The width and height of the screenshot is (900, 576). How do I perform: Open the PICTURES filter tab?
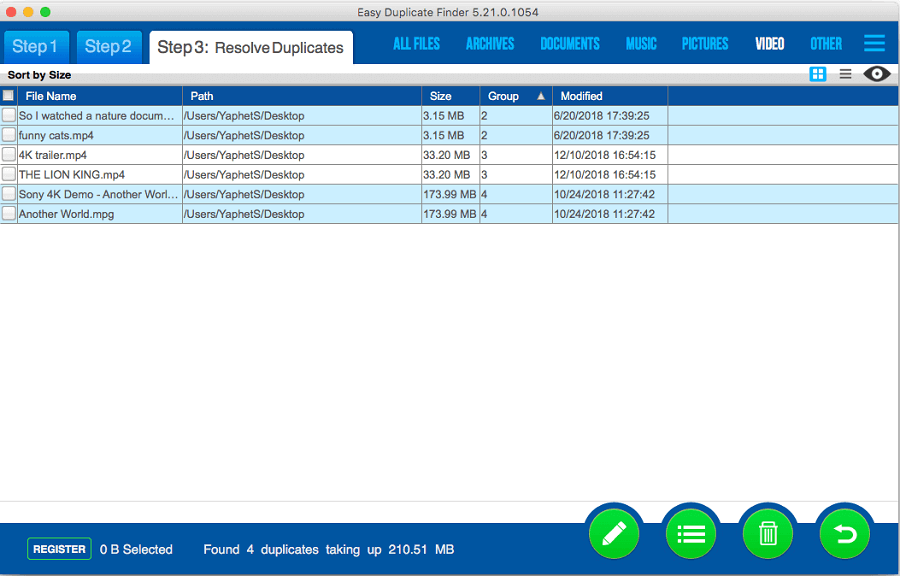point(705,44)
